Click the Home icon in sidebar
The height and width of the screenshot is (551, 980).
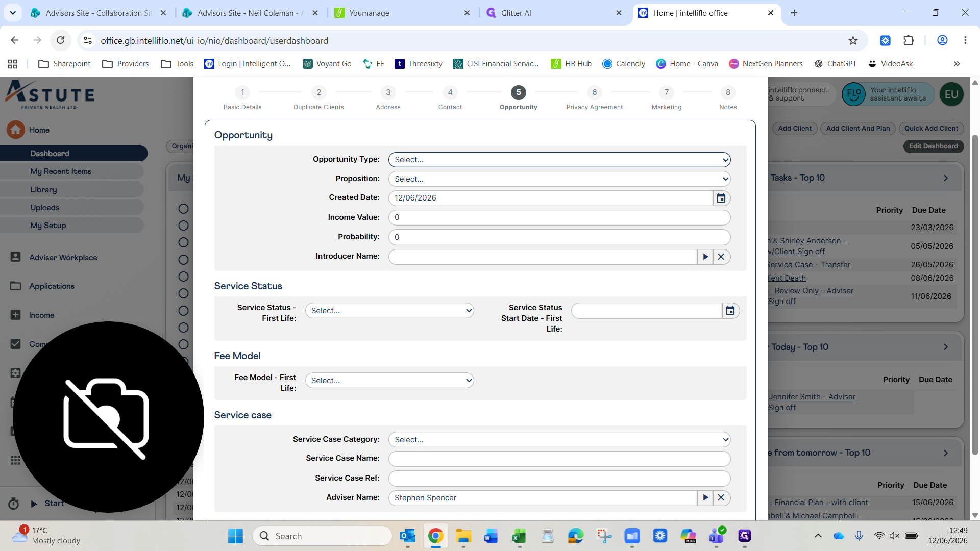[16, 130]
